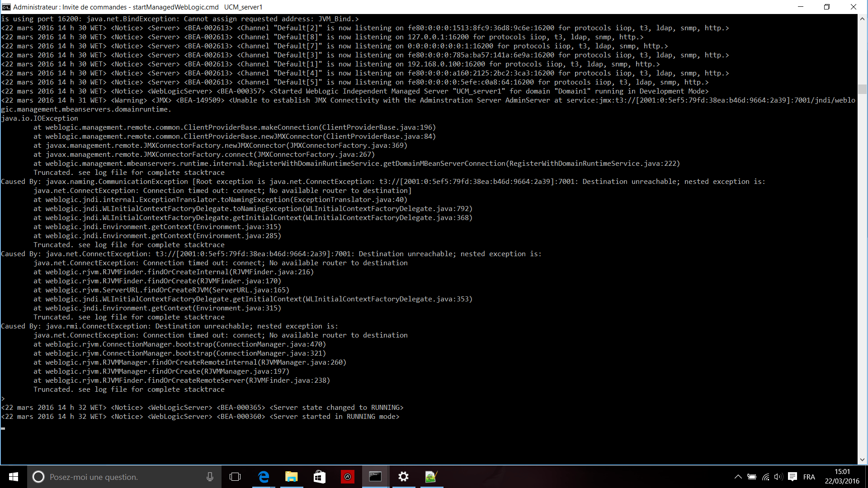Viewport: 868px width, 488px height.
Task: Click the volume speaker tray icon
Action: (778, 477)
